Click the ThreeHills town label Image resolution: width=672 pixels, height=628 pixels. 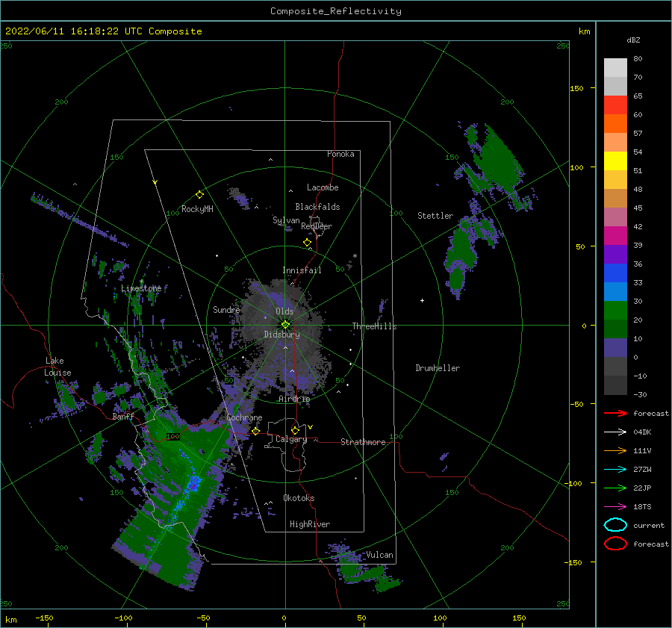(375, 326)
